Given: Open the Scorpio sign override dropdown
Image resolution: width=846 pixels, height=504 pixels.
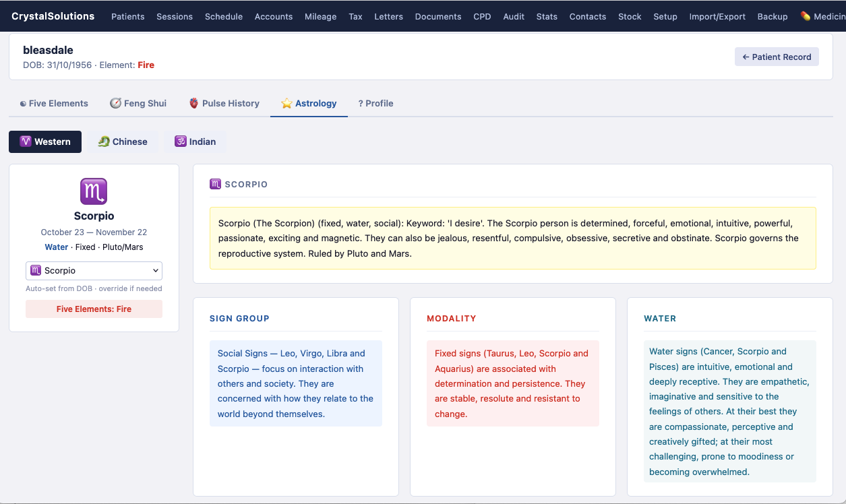Looking at the screenshot, I should [x=94, y=270].
